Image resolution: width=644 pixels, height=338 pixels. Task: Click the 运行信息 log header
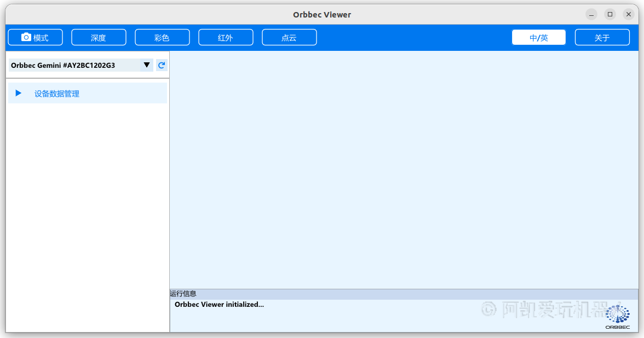coord(183,294)
